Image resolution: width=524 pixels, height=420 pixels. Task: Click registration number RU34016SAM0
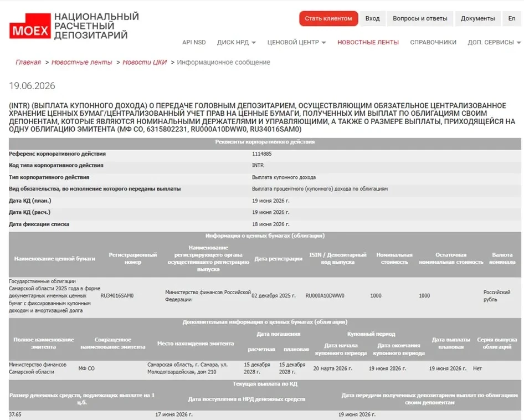[x=117, y=295]
